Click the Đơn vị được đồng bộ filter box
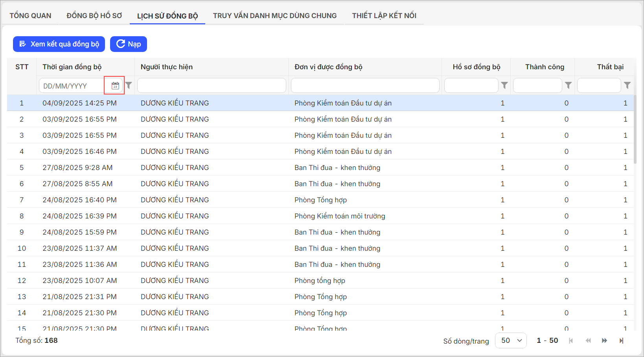644x357 pixels. pyautogui.click(x=365, y=85)
